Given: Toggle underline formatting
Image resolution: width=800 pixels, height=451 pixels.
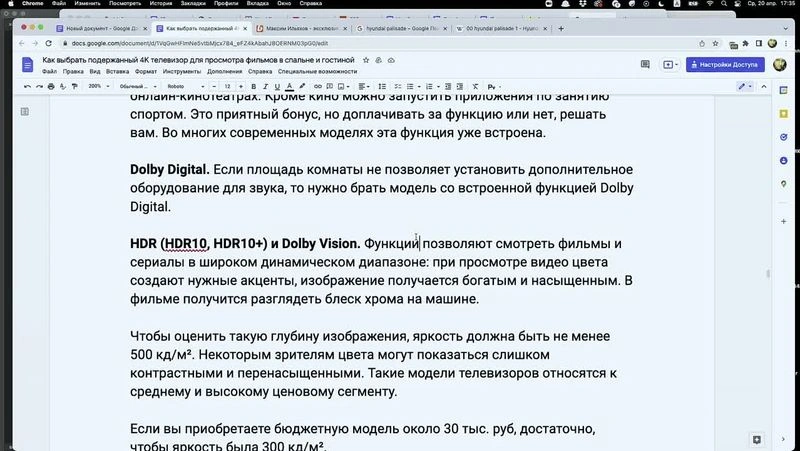Looking at the screenshot, I should point(277,87).
